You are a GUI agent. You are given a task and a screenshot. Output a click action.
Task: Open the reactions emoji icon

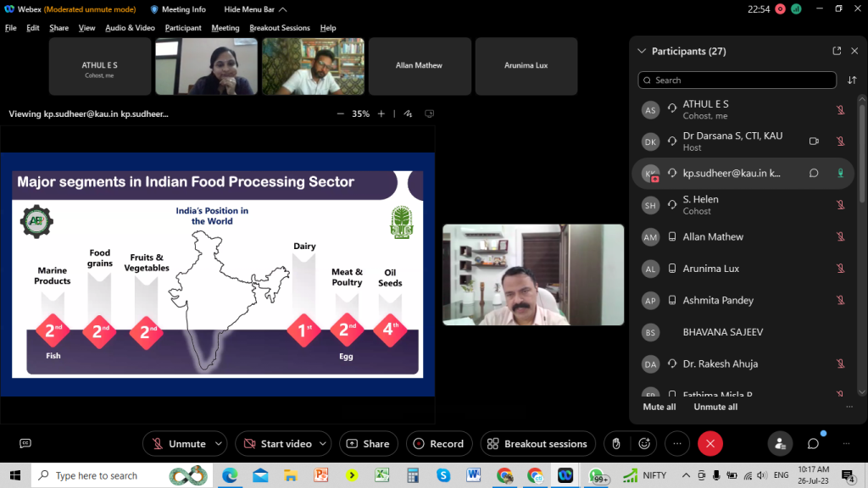pos(644,444)
